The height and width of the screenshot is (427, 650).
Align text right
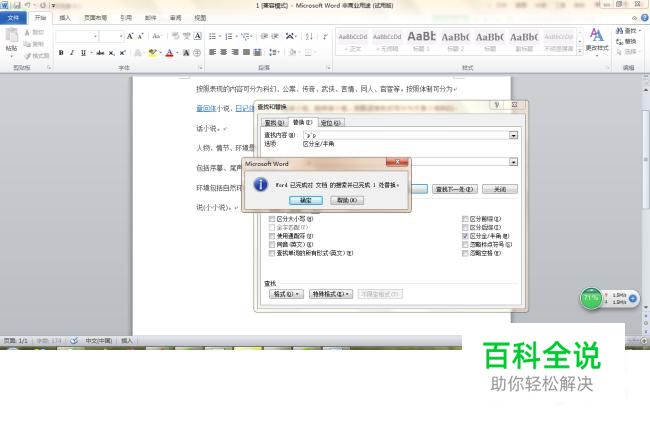(235, 52)
